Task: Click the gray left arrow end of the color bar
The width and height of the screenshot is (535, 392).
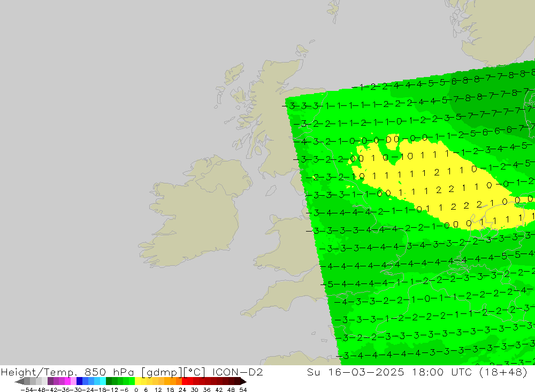Action: (19, 381)
